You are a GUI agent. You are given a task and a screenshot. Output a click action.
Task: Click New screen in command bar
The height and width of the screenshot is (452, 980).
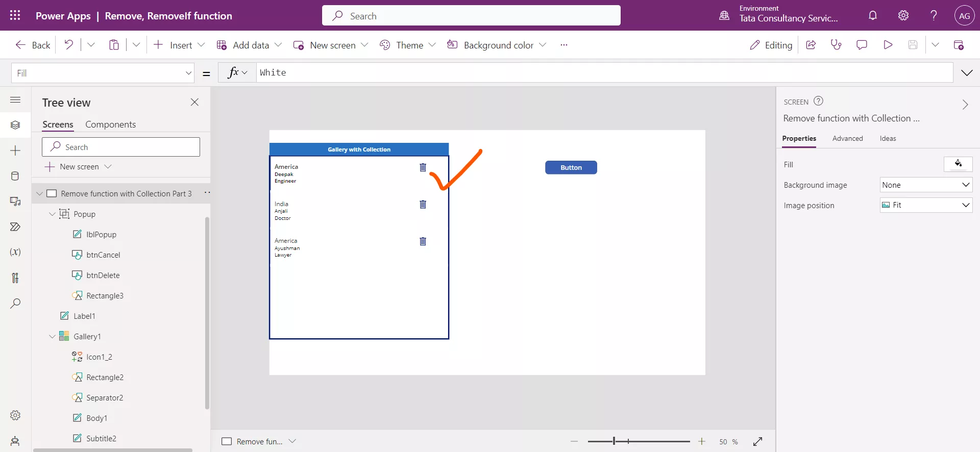(x=331, y=45)
